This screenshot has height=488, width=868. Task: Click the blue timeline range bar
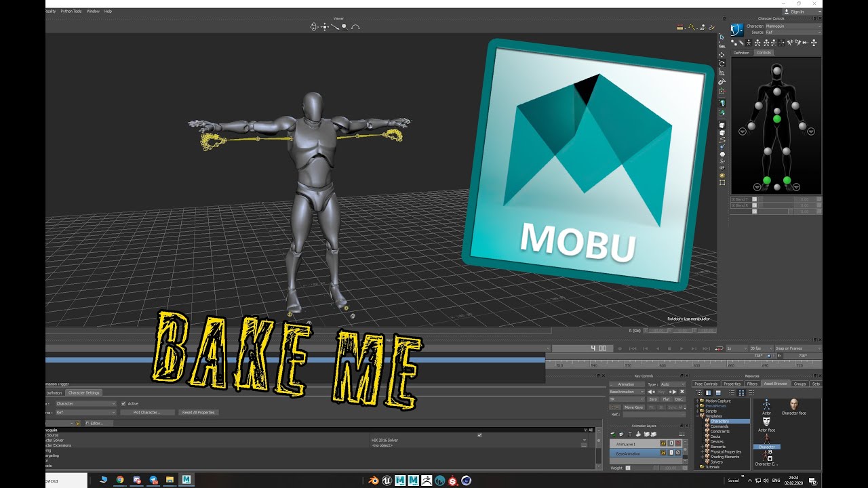tap(295, 359)
